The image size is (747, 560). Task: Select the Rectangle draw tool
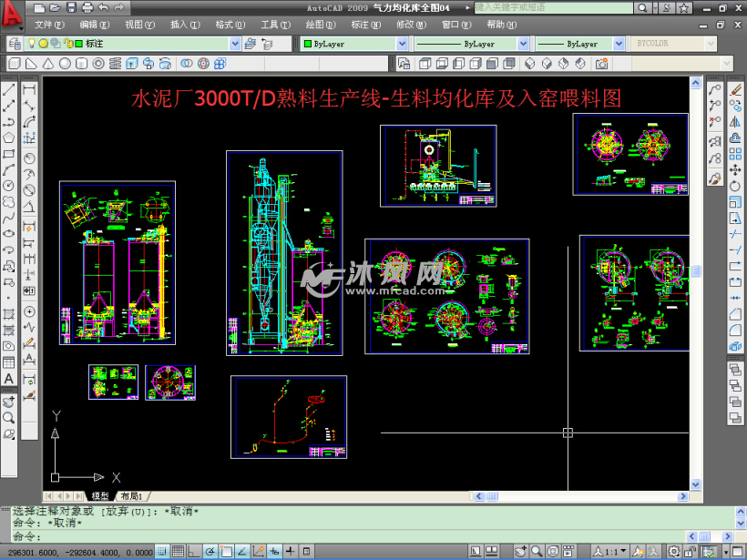pyautogui.click(x=8, y=154)
